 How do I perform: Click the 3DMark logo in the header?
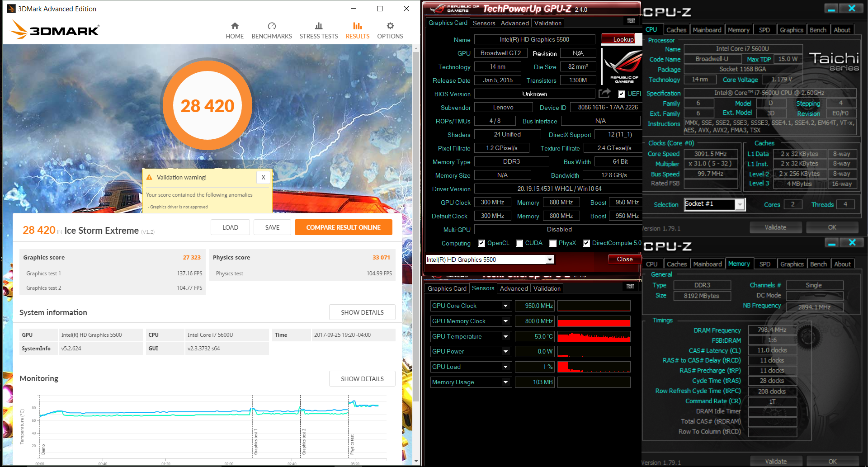pos(55,30)
